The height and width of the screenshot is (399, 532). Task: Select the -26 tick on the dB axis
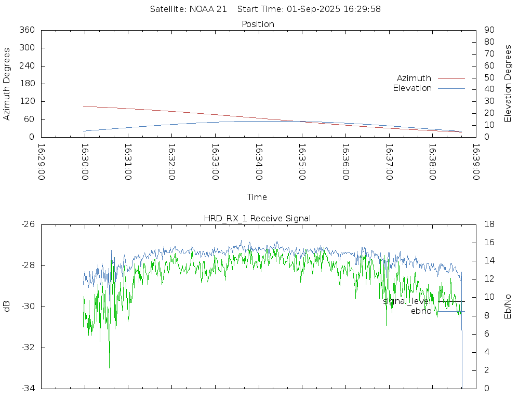coord(28,224)
